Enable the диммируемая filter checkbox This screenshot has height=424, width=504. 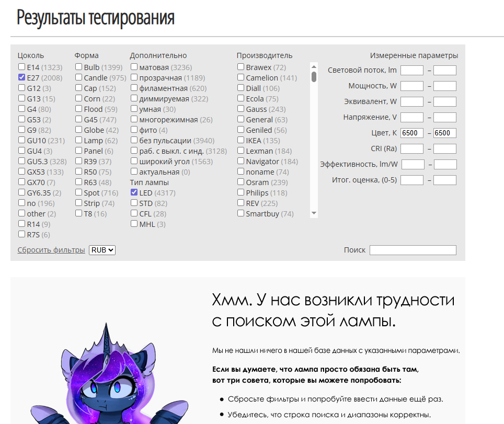pyautogui.click(x=134, y=98)
